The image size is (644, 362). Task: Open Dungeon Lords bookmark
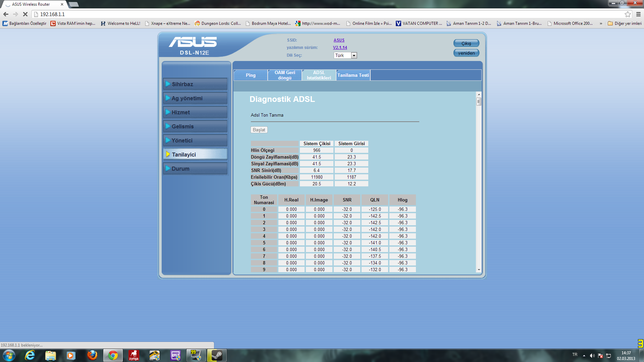tap(218, 23)
